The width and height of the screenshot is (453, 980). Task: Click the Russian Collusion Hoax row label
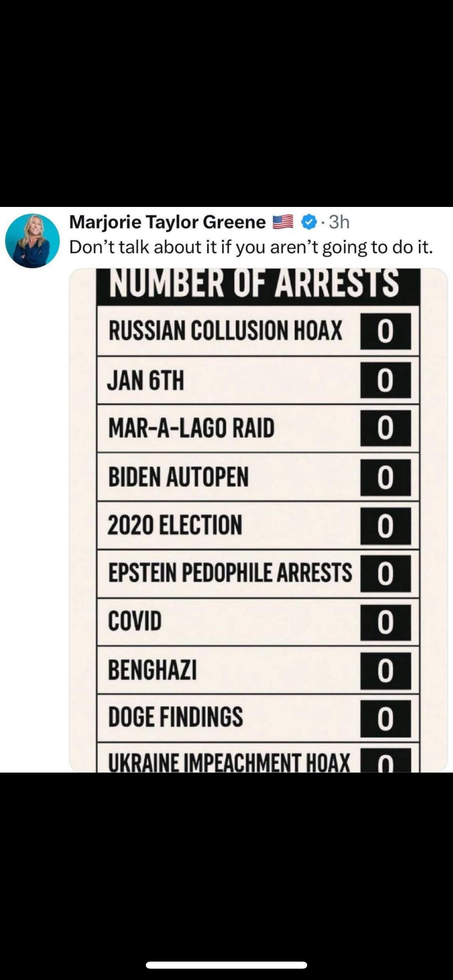pyautogui.click(x=225, y=330)
